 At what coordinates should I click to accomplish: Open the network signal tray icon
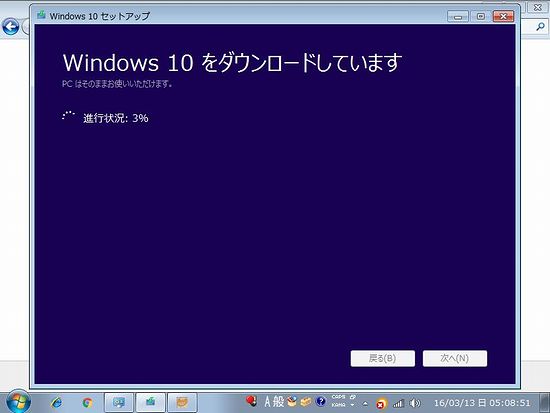pyautogui.click(x=398, y=404)
